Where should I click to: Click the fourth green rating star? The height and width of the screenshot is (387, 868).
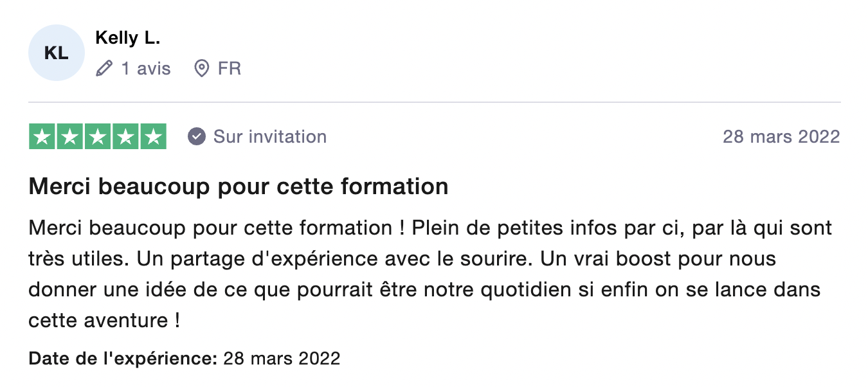pyautogui.click(x=125, y=137)
